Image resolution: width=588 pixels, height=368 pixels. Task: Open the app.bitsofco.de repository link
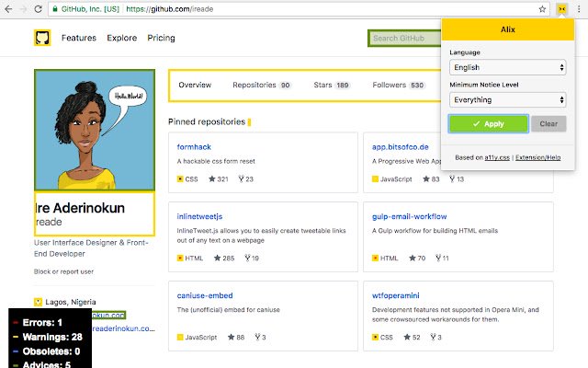click(401, 147)
